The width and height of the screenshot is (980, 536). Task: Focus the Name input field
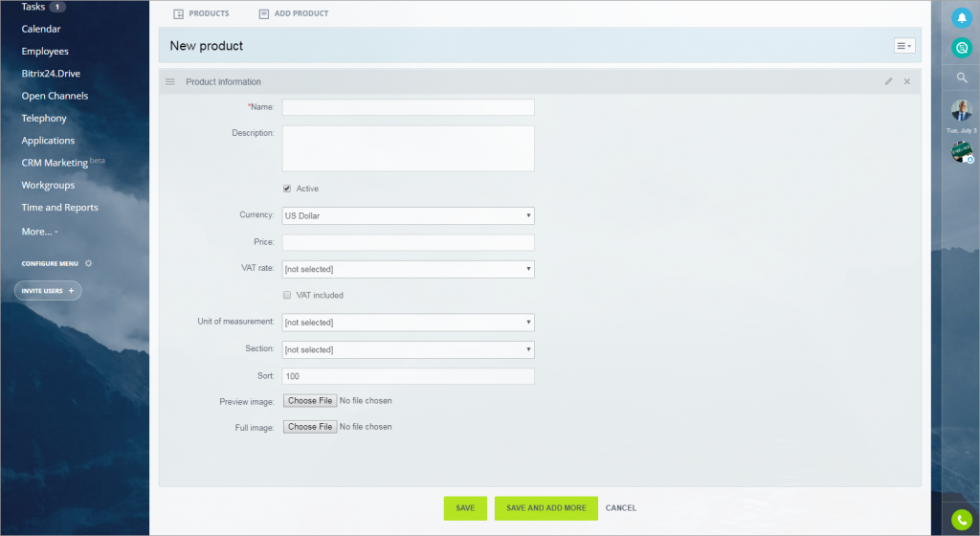[x=408, y=107]
